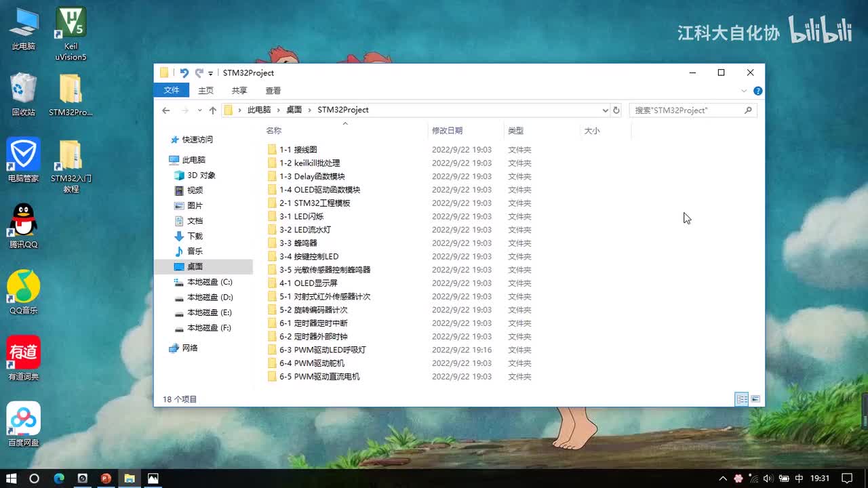Screen dimensions: 868x488
Task: Launch 百度网盘 from desktop
Action: [24, 424]
